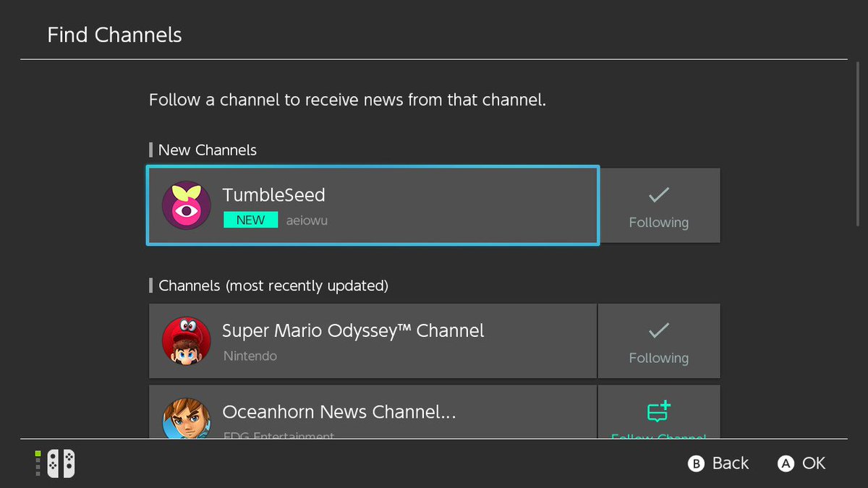Screen dimensions: 868x488
Task: Open the Oceanhorn News Channel entry
Action: (x=373, y=411)
